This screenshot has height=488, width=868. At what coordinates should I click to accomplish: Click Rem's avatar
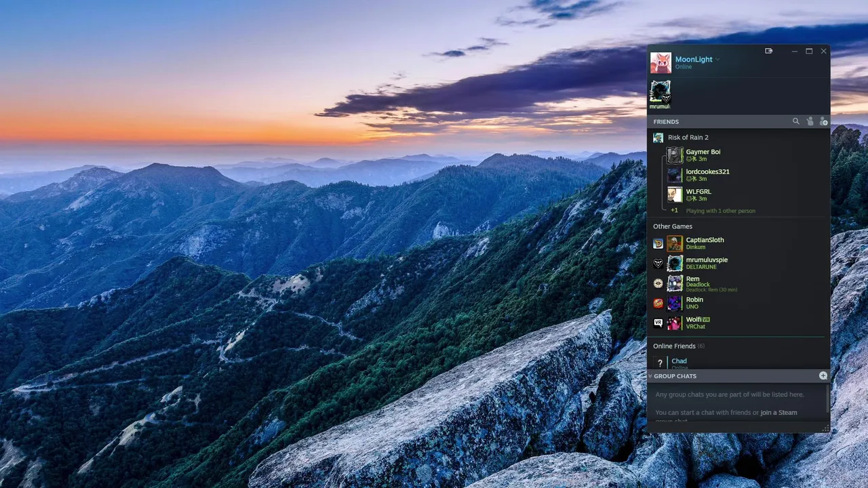point(675,283)
